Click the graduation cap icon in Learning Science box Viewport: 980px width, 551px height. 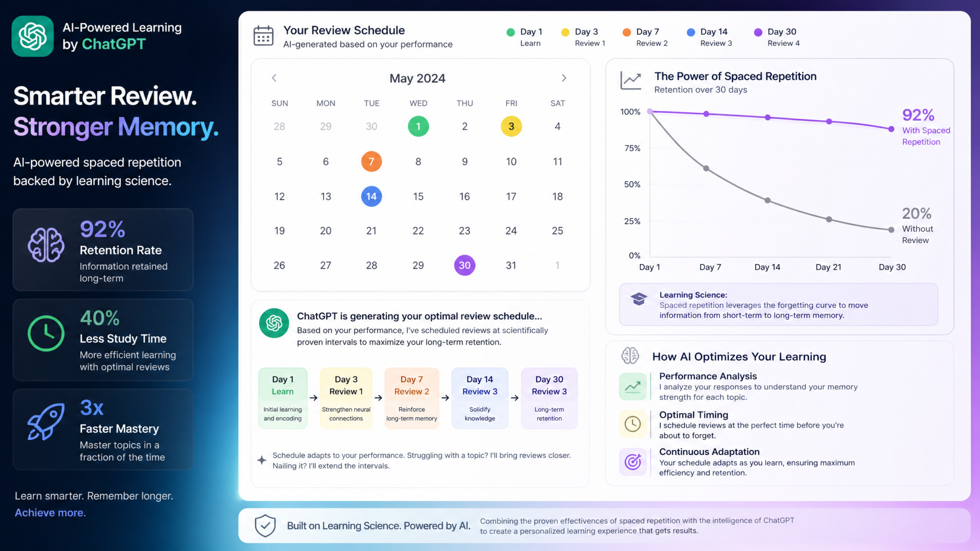click(639, 299)
